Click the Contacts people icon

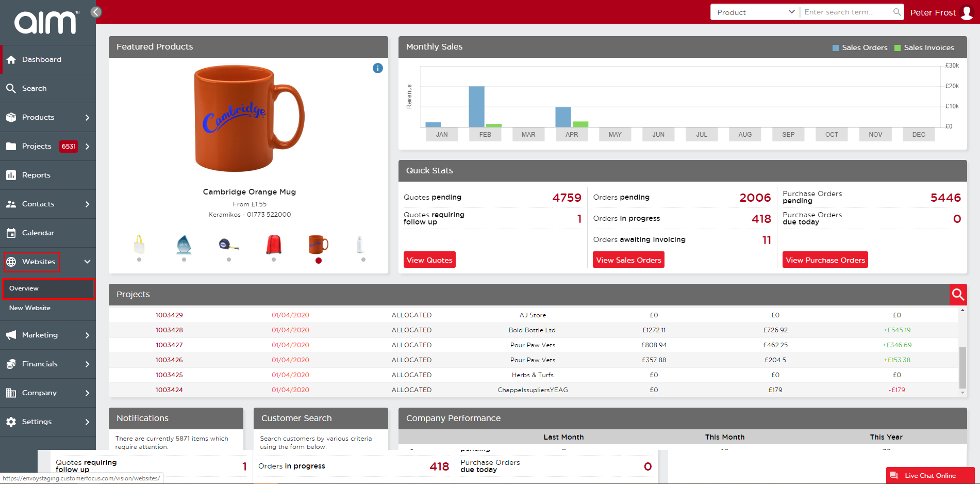[11, 204]
